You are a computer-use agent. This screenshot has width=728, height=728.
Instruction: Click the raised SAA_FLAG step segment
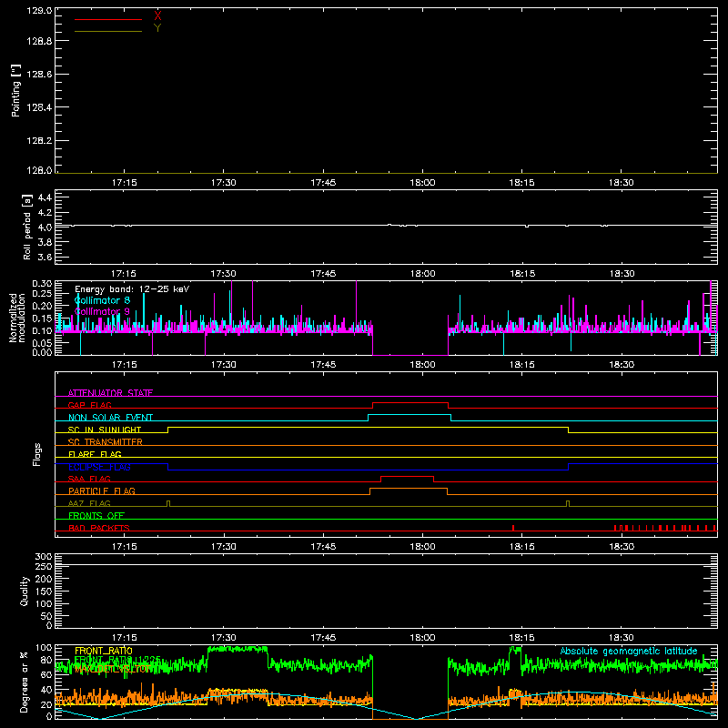click(x=407, y=476)
